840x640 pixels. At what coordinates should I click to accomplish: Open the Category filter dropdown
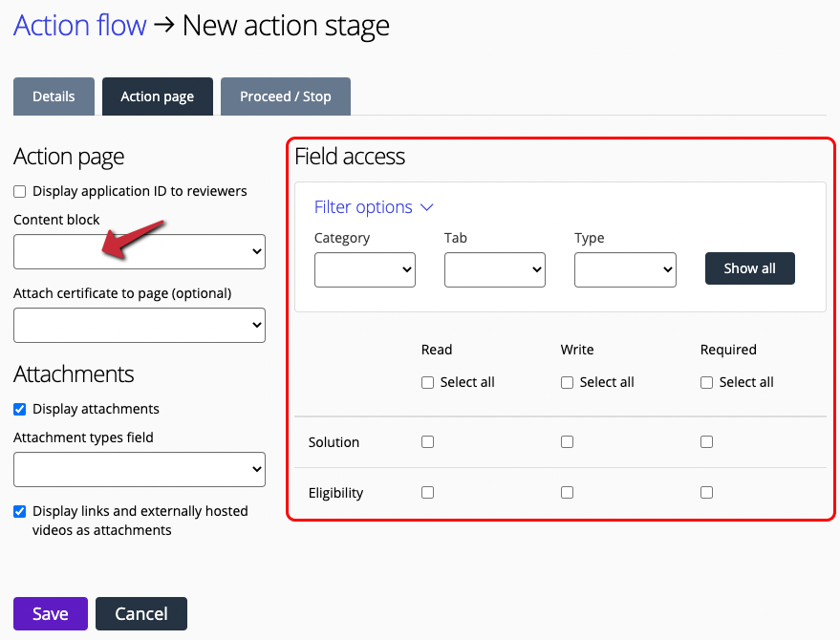pyautogui.click(x=365, y=270)
